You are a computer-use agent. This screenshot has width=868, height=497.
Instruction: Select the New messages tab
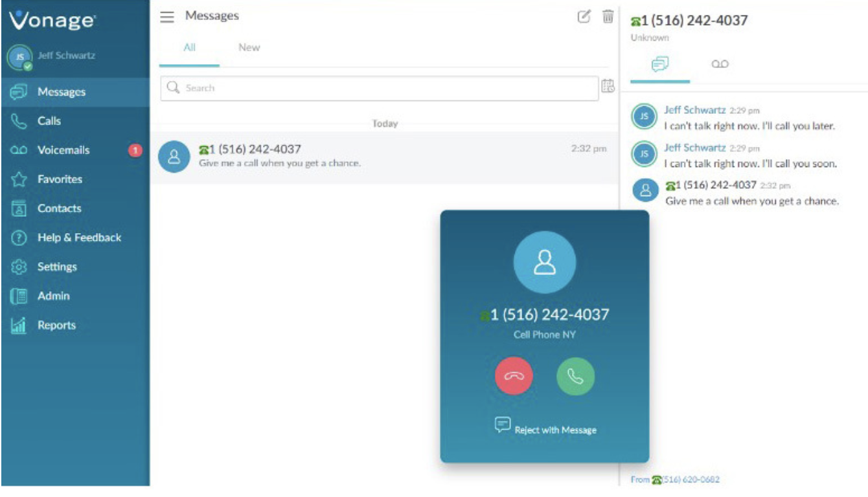249,47
